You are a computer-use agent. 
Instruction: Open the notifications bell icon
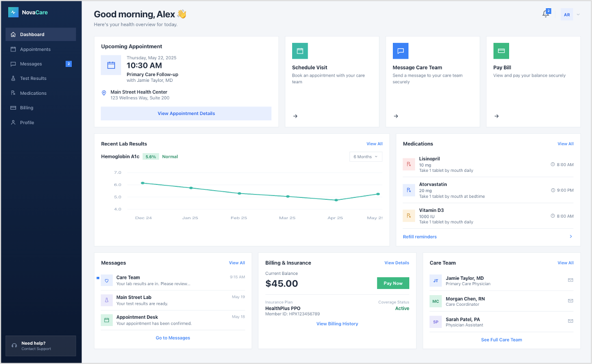pos(546,14)
